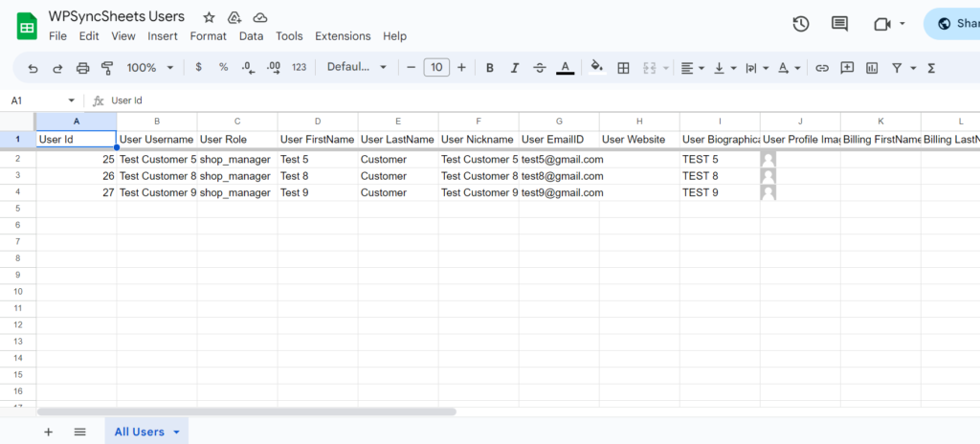This screenshot has height=444, width=980.
Task: Open horizontal align dropdown
Action: tap(693, 68)
